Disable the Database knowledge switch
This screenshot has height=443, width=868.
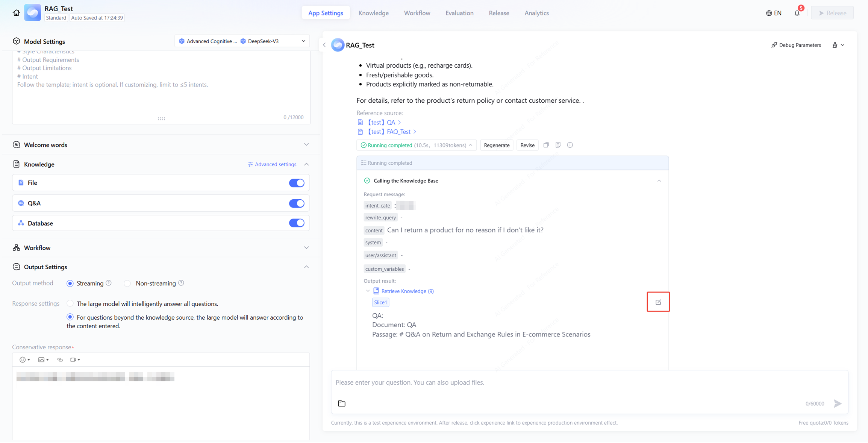[296, 223]
